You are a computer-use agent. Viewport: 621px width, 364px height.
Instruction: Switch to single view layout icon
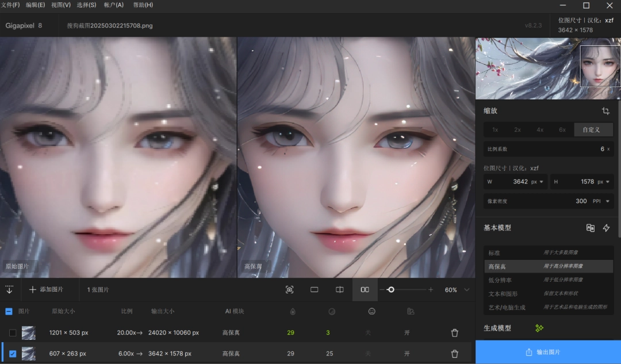click(x=314, y=290)
